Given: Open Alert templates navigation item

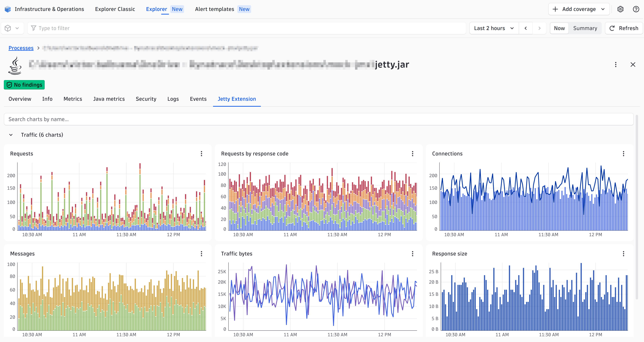Looking at the screenshot, I should tap(223, 9).
